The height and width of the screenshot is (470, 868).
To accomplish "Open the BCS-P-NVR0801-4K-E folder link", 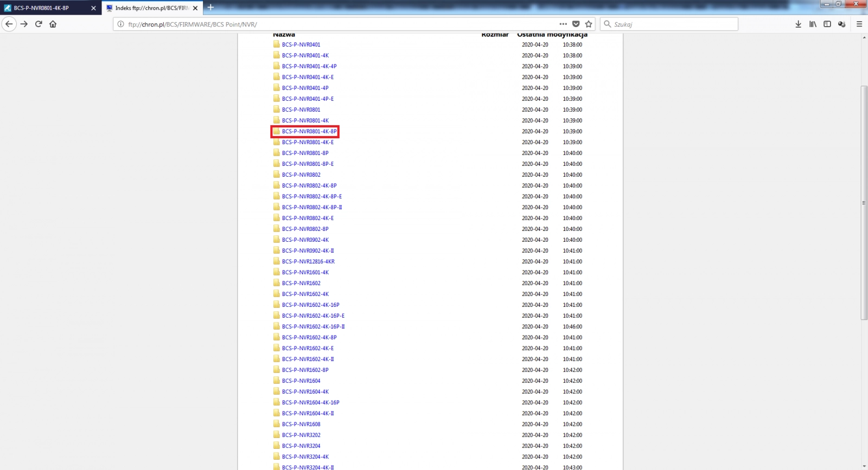I will [308, 142].
